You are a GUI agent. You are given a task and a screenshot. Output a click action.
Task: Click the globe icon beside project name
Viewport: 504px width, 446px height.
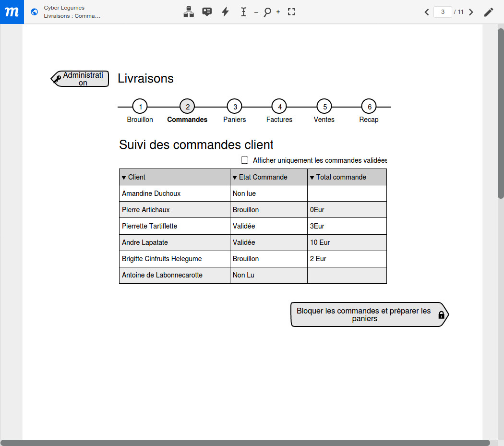(35, 12)
